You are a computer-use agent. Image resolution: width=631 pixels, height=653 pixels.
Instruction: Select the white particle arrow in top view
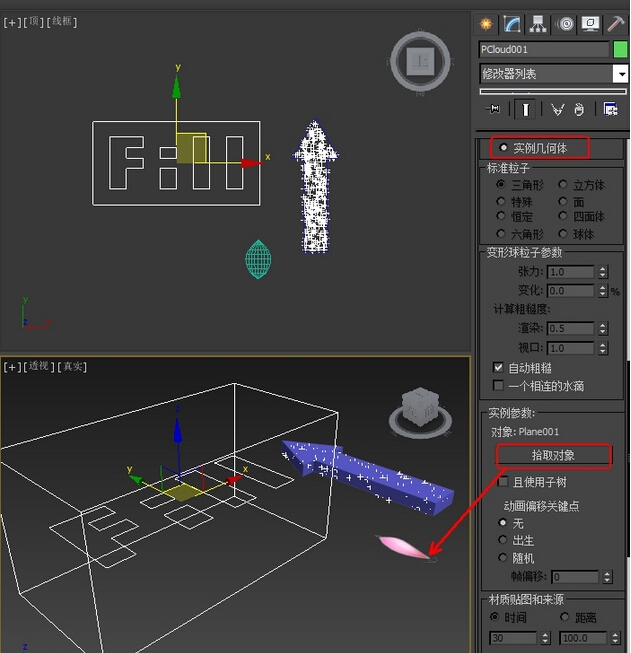coord(316,187)
